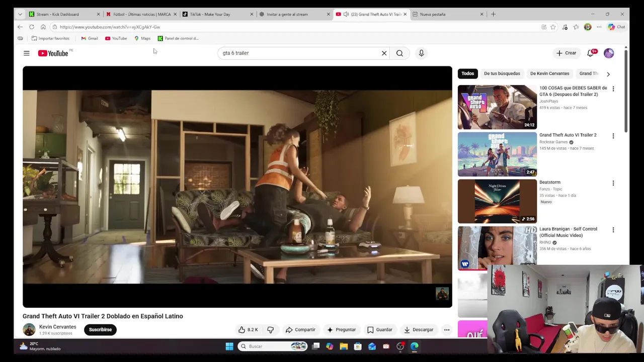This screenshot has height=362, width=644.
Task: Go to the YouTube home logo
Action: pos(53,53)
